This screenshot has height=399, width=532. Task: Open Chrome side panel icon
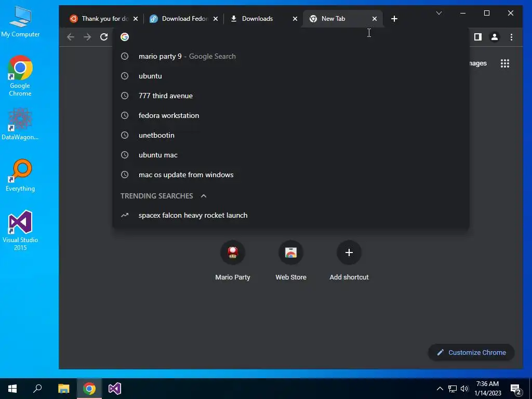[x=478, y=37]
